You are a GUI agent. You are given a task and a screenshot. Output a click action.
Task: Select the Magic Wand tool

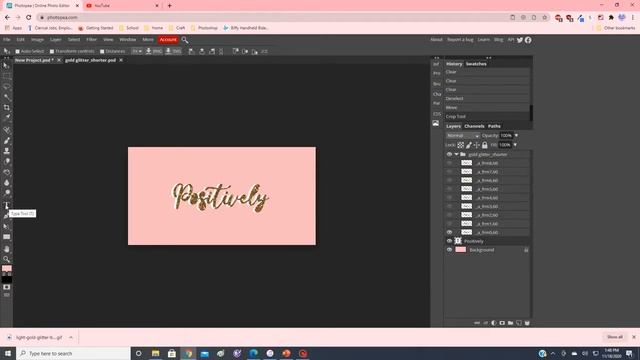click(6, 97)
